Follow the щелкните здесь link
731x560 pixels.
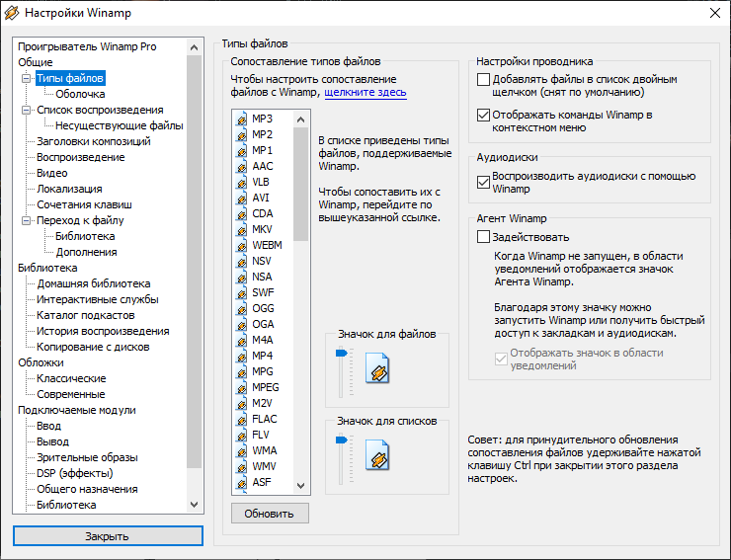pos(365,92)
